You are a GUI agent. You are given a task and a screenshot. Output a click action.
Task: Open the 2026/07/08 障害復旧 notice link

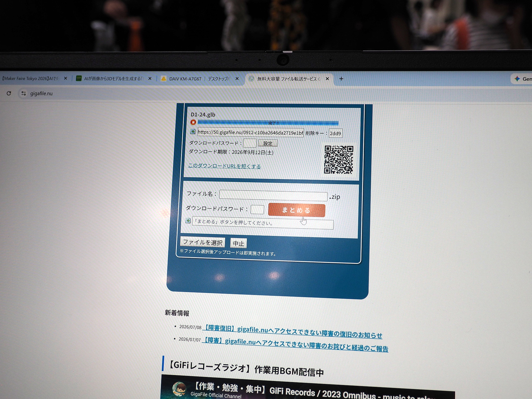point(292,332)
